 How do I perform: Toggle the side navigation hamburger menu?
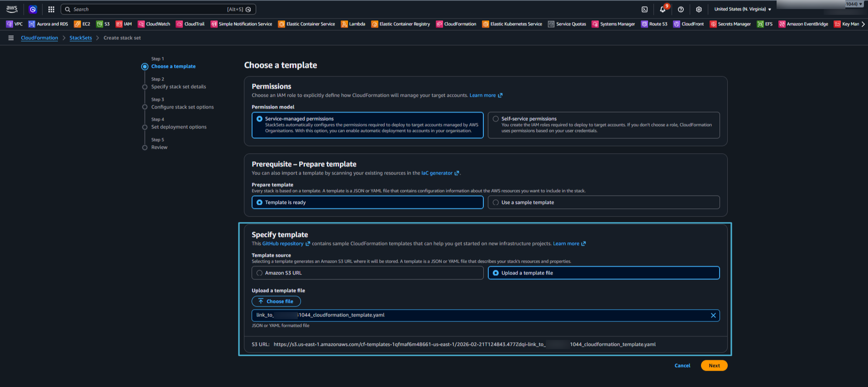click(x=11, y=38)
